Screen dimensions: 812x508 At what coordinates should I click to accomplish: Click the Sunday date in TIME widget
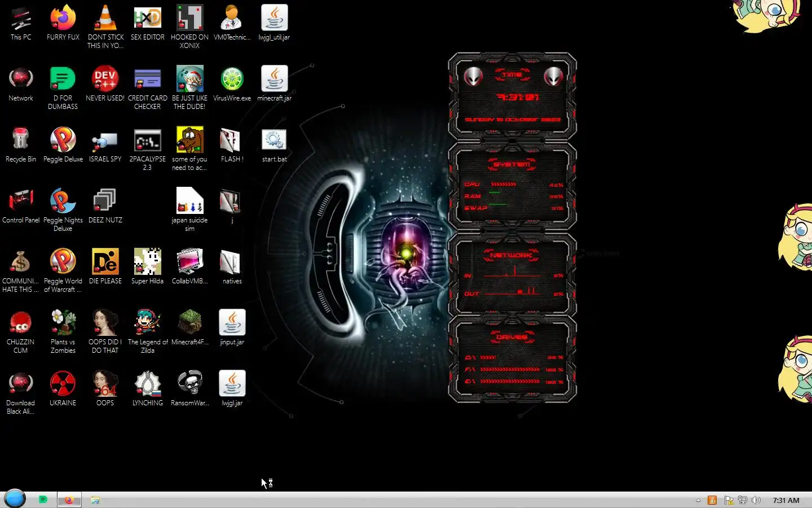[513, 120]
